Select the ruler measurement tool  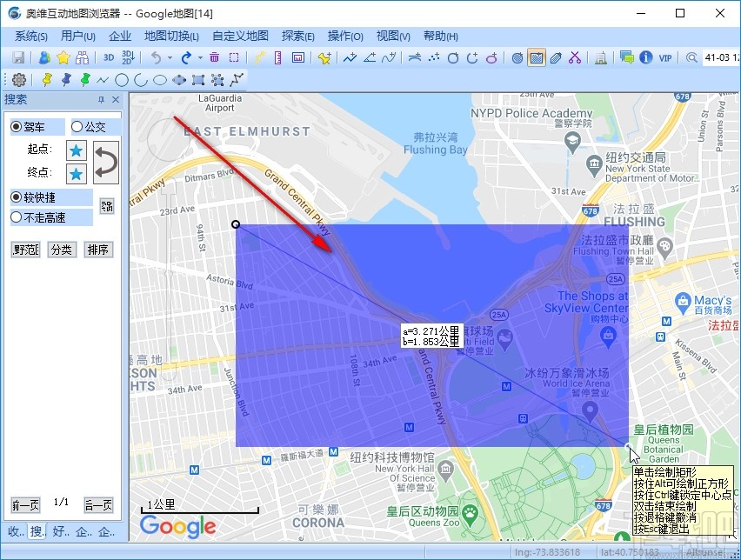(x=277, y=57)
